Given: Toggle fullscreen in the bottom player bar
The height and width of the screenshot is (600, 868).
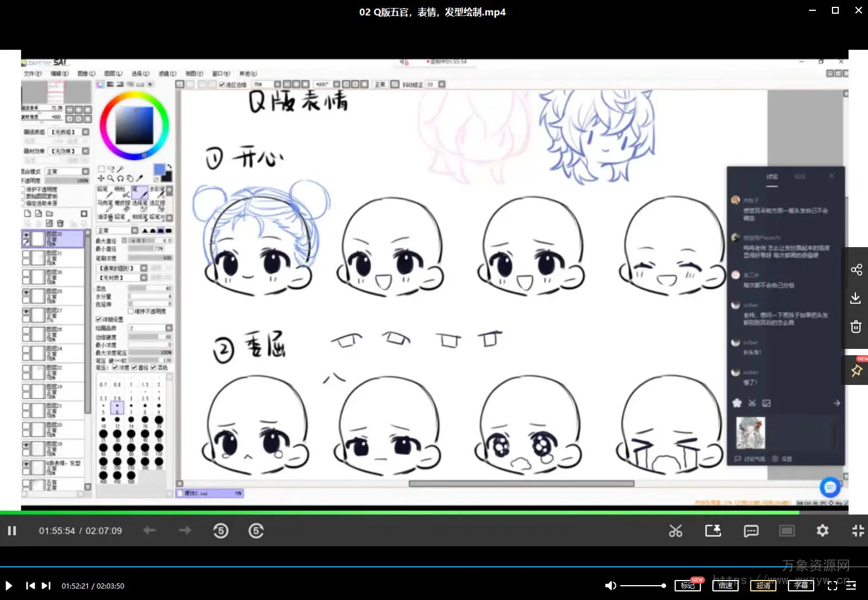Looking at the screenshot, I should pos(833,586).
